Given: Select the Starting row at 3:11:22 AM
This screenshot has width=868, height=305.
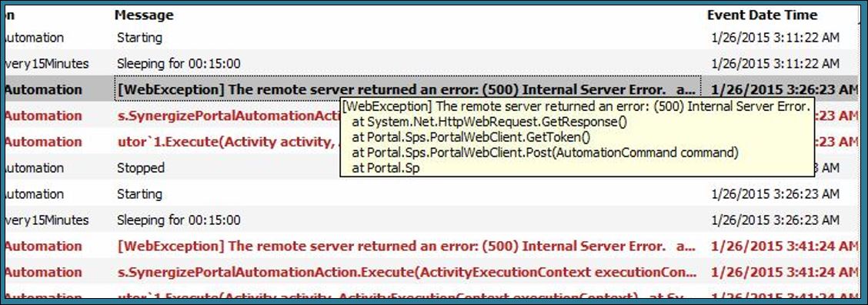Looking at the screenshot, I should (x=432, y=38).
